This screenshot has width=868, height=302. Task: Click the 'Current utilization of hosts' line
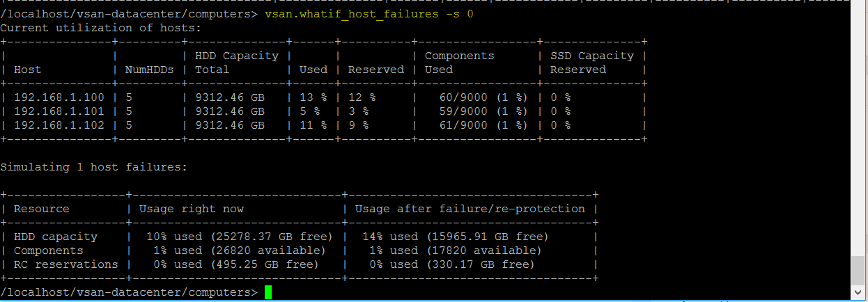click(101, 28)
